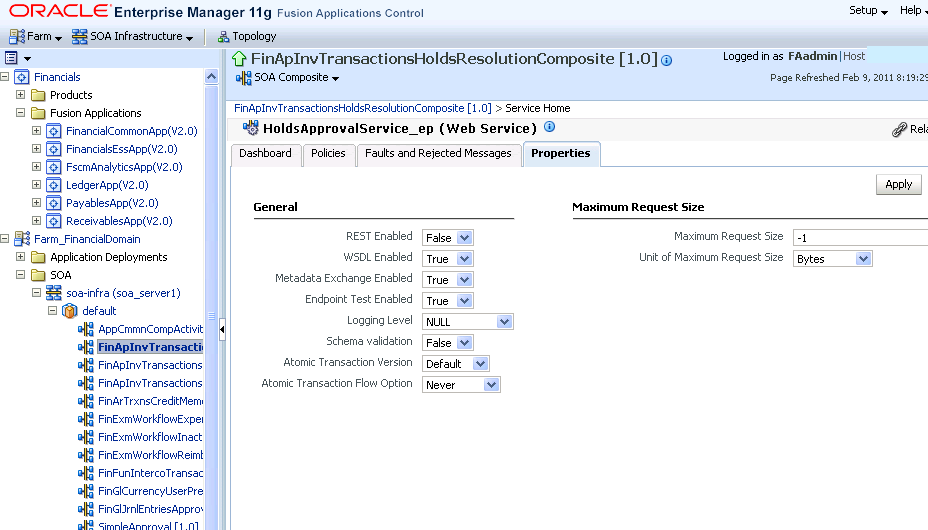Click the navigation tree scrollbar up arrow
This screenshot has width=928, height=530.
point(211,76)
